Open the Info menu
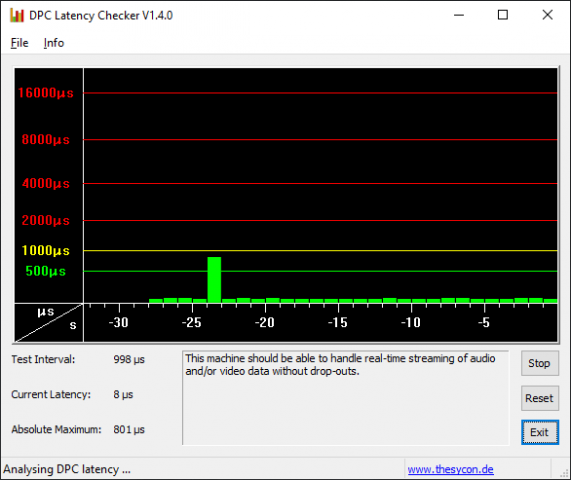This screenshot has height=480, width=571. (54, 43)
